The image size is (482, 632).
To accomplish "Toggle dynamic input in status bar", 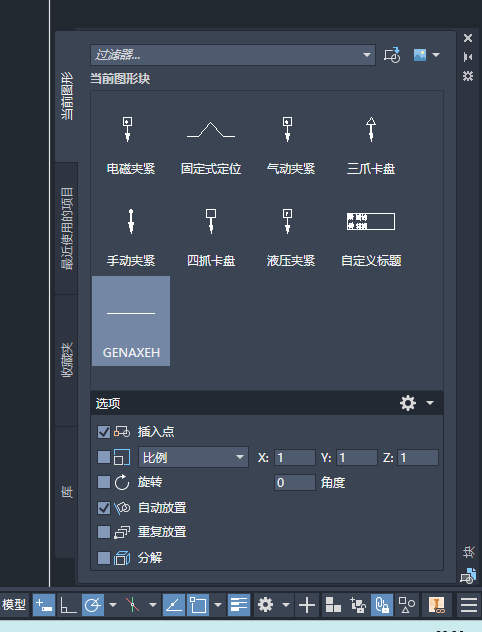I will (x=44, y=605).
